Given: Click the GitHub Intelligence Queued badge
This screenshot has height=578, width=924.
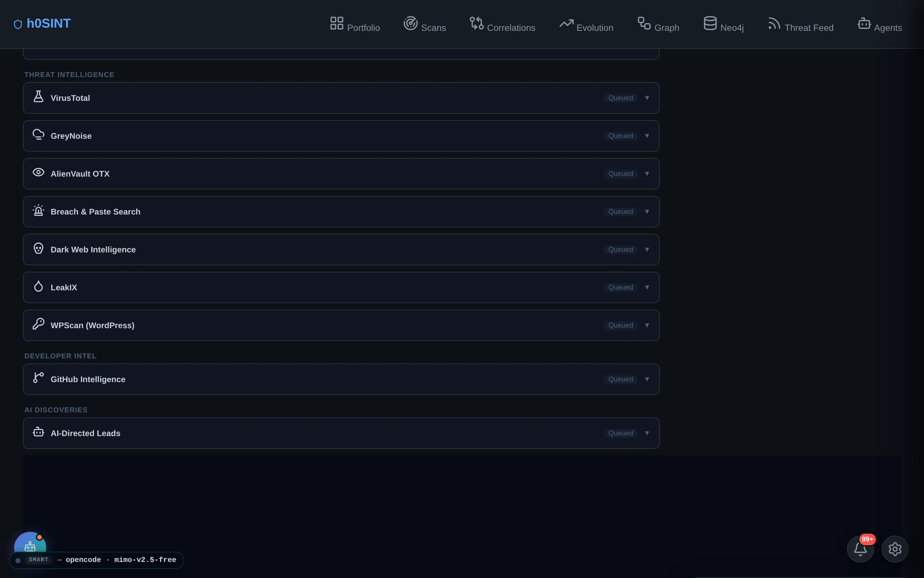Looking at the screenshot, I should click(620, 379).
